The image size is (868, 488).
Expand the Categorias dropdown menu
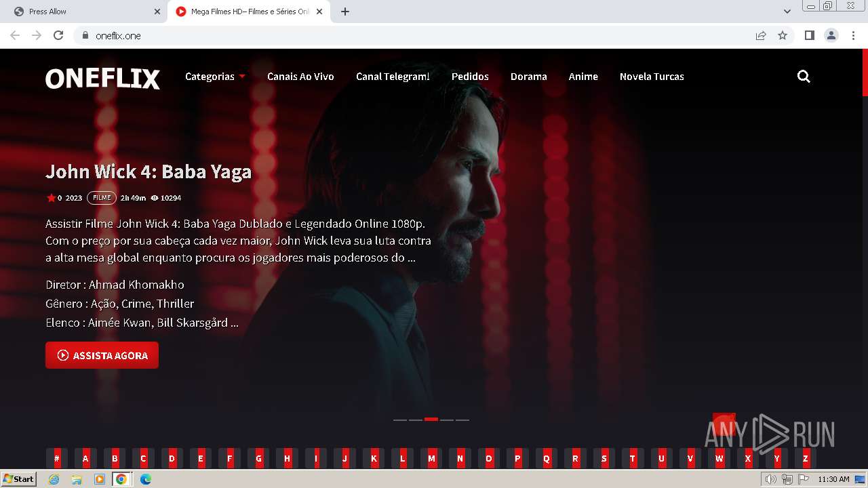(x=215, y=77)
